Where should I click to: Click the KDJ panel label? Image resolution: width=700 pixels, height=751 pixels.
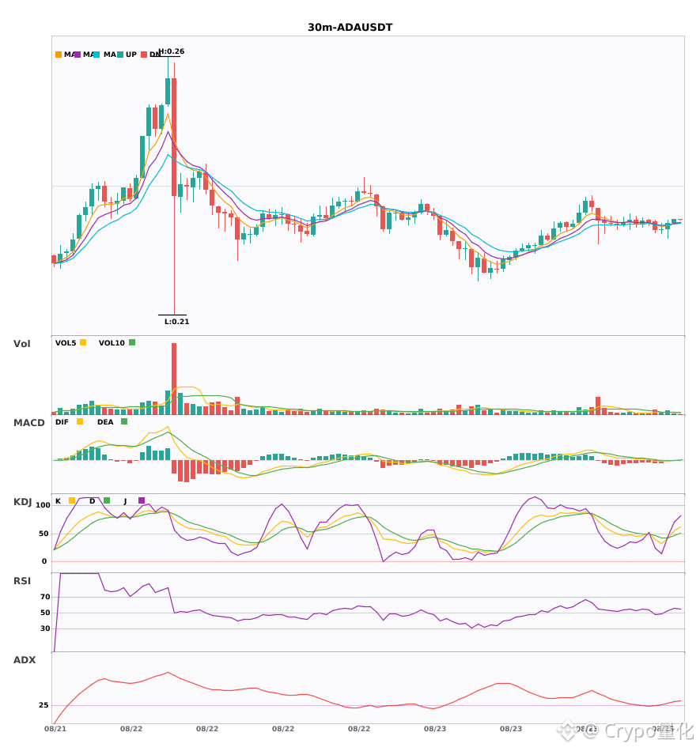[x=22, y=502]
